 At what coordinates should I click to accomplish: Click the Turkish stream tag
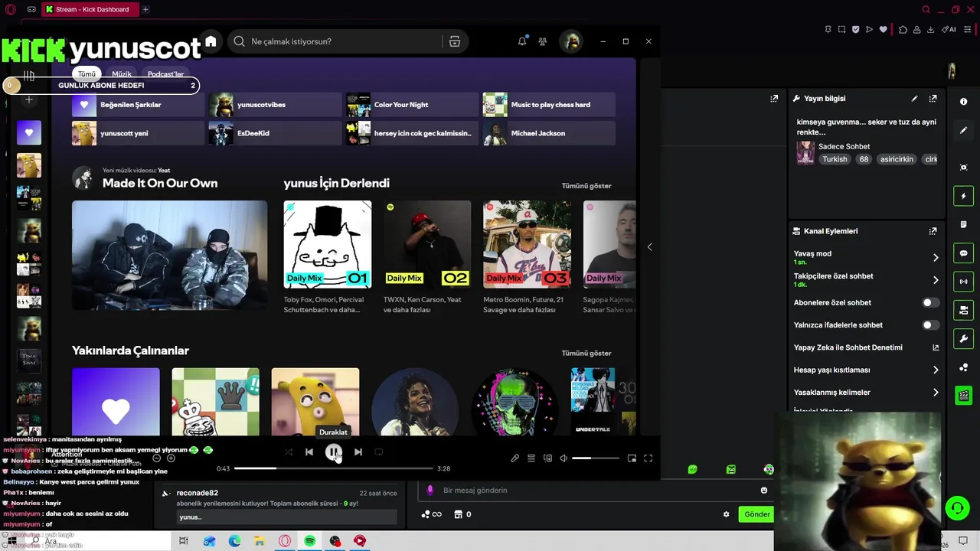coord(835,159)
